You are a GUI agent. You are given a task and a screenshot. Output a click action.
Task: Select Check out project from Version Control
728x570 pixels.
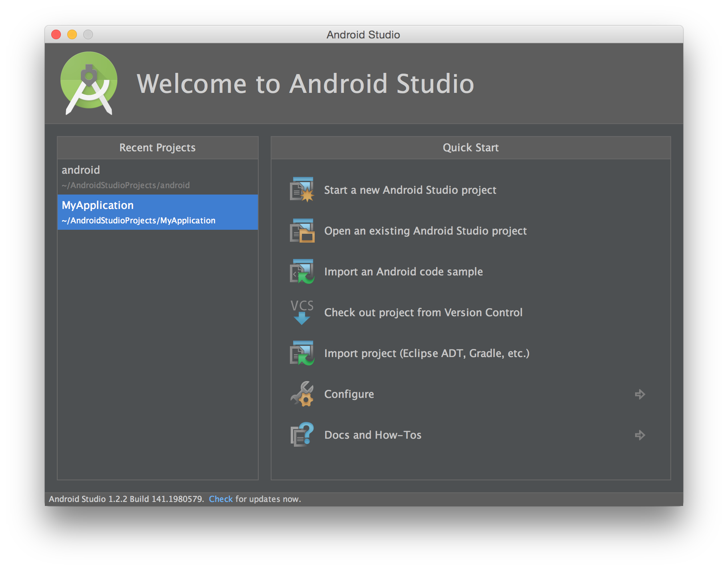(423, 313)
